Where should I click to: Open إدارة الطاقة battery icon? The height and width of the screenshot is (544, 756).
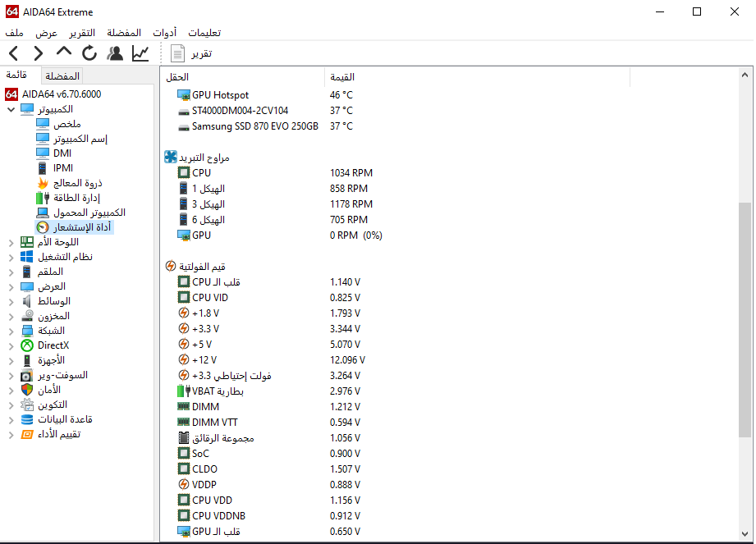click(43, 198)
